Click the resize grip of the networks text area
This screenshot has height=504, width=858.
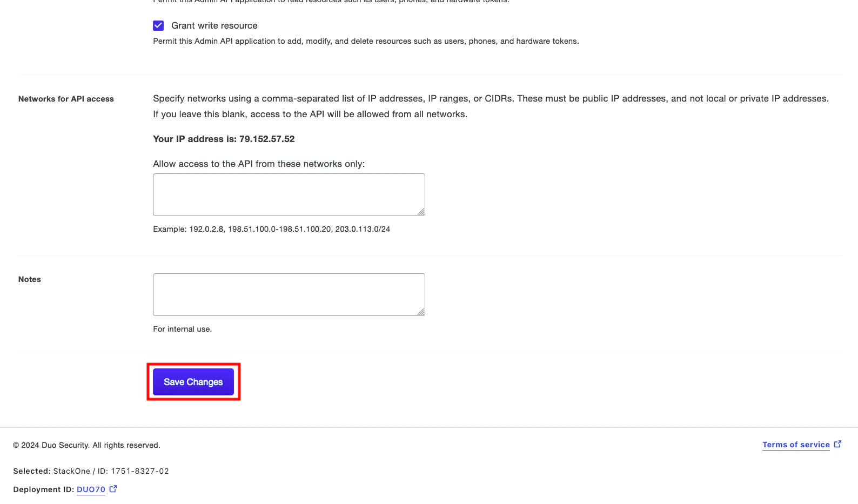click(x=421, y=212)
